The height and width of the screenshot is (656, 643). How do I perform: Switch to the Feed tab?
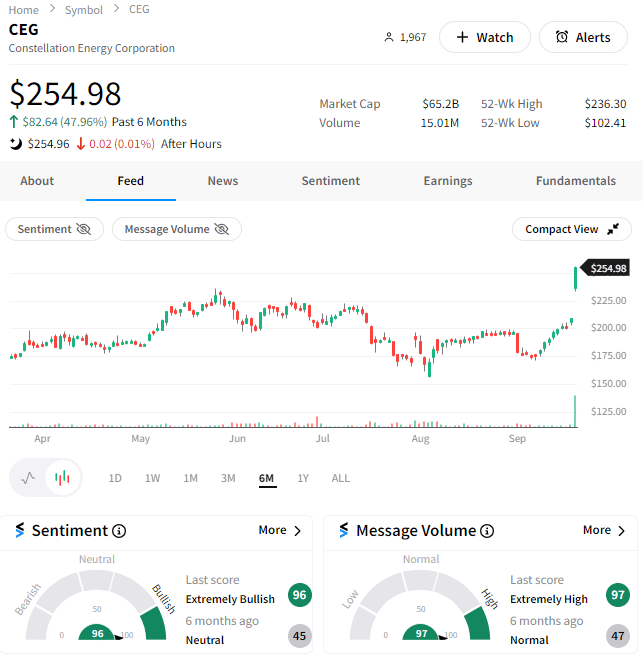coord(131,181)
